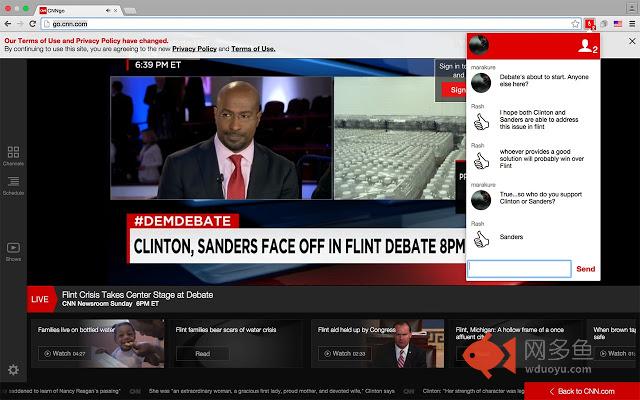Open the Channels sidebar icon

click(13, 156)
